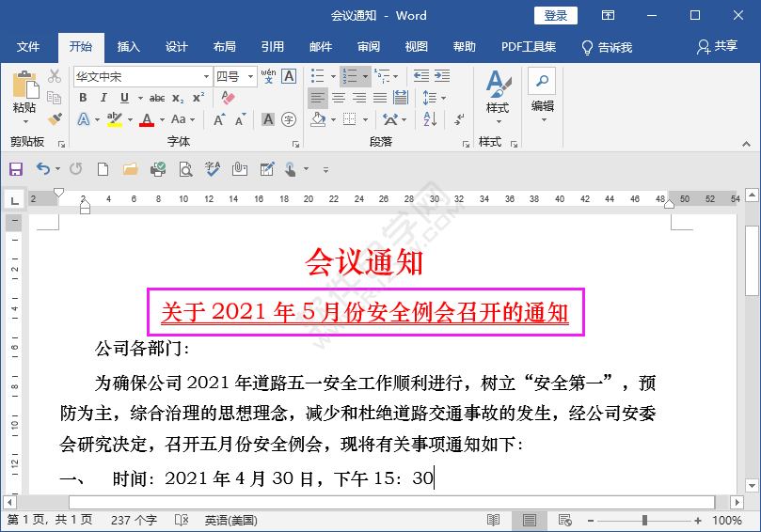The height and width of the screenshot is (532, 761).
Task: Click the enclosed character icon
Action: [x=289, y=119]
